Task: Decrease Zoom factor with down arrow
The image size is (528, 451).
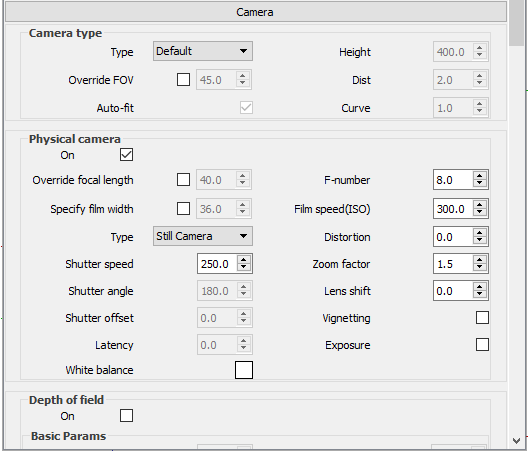Action: (x=480, y=267)
